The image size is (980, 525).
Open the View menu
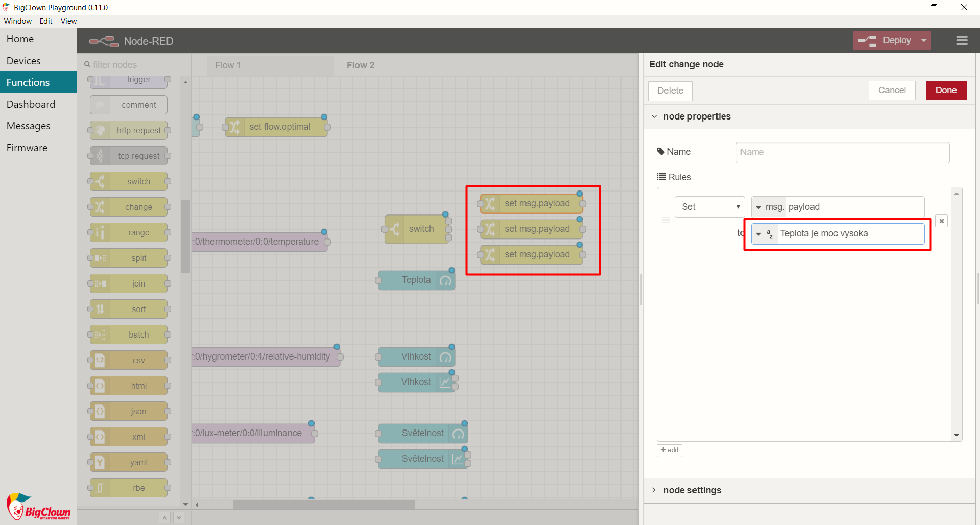click(68, 21)
